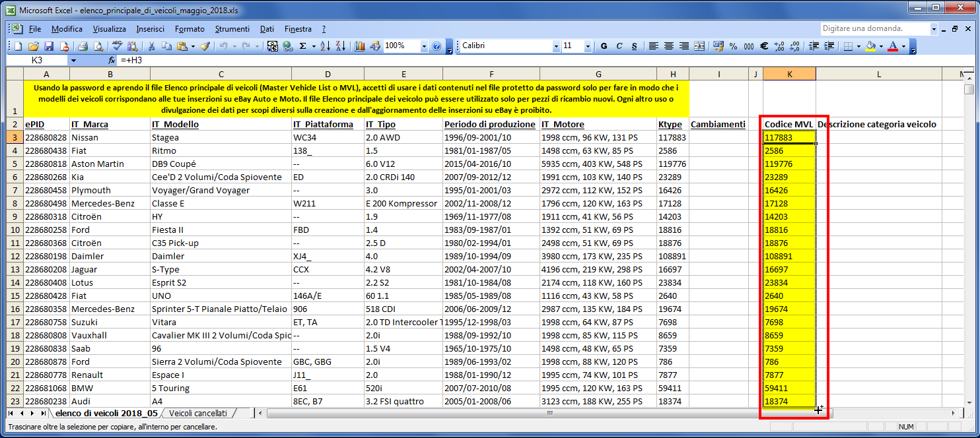980x438 pixels.
Task: Increase the cell indent
Action: click(829, 46)
